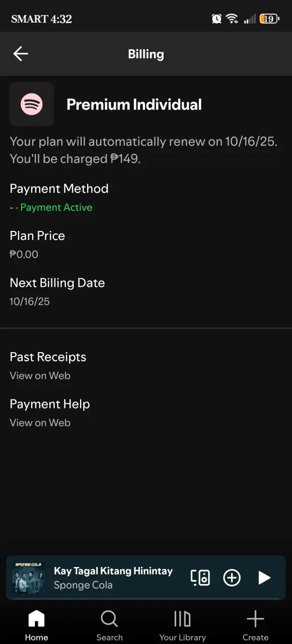Viewport: 292px width, 644px height.
Task: Tap the battery indicator in status bar
Action: [x=269, y=19]
